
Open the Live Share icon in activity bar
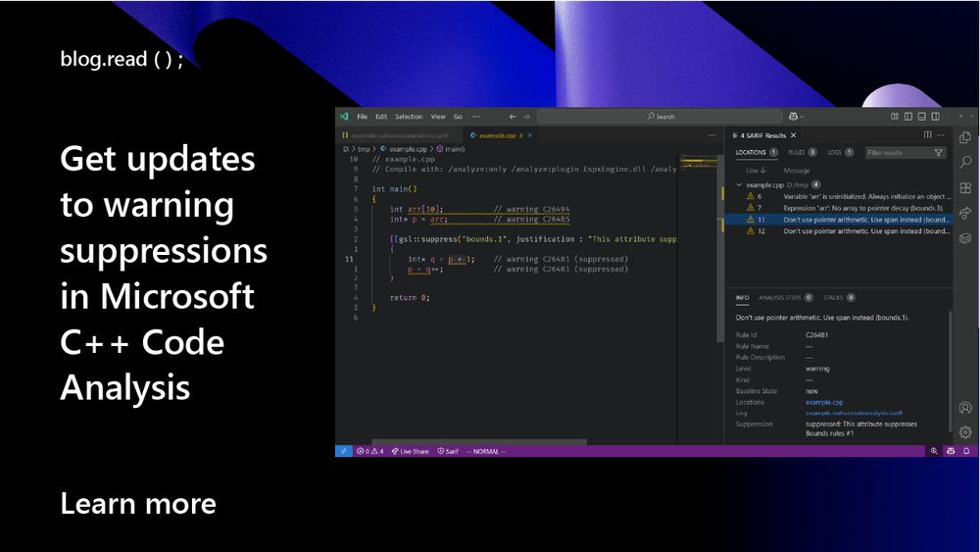point(965,213)
